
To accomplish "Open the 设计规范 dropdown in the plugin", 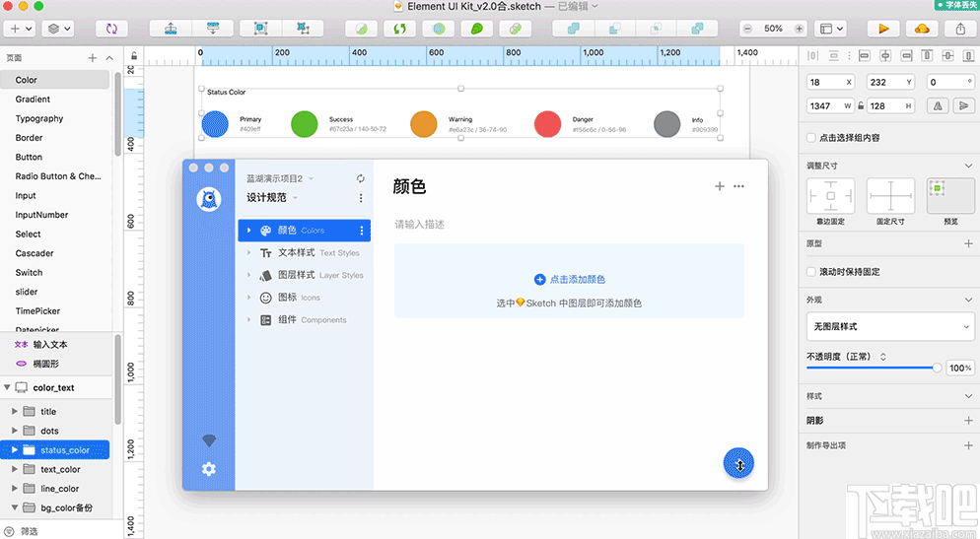I will tap(272, 198).
